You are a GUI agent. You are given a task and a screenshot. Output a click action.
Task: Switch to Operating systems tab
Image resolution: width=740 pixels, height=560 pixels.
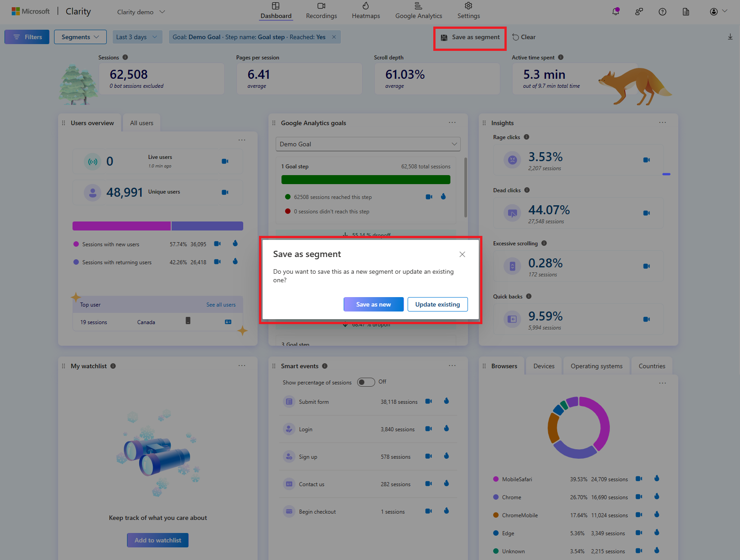[x=597, y=366]
